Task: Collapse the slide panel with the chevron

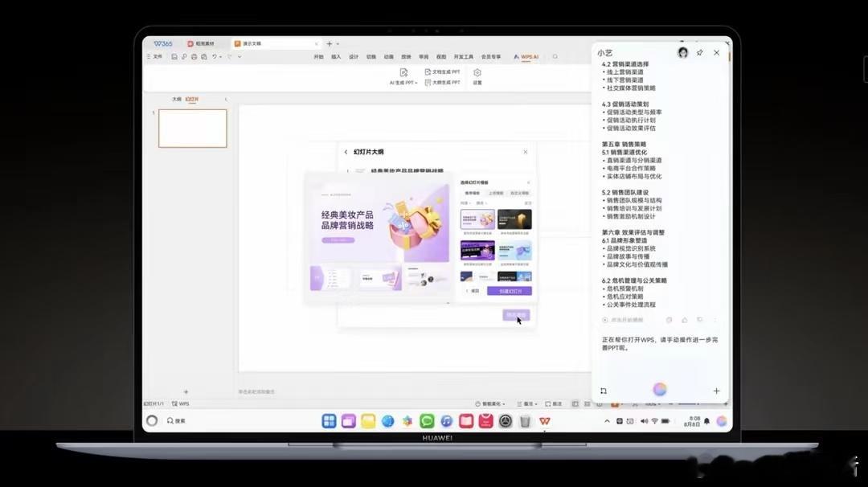Action: 226,99
